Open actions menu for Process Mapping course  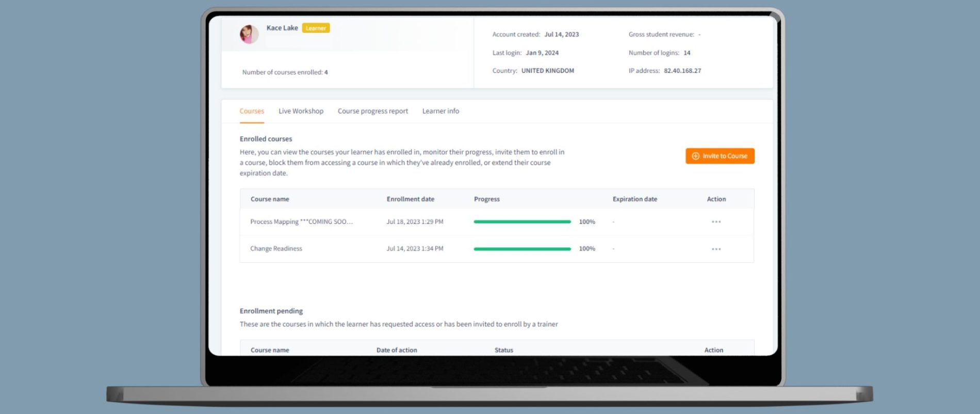click(x=716, y=222)
